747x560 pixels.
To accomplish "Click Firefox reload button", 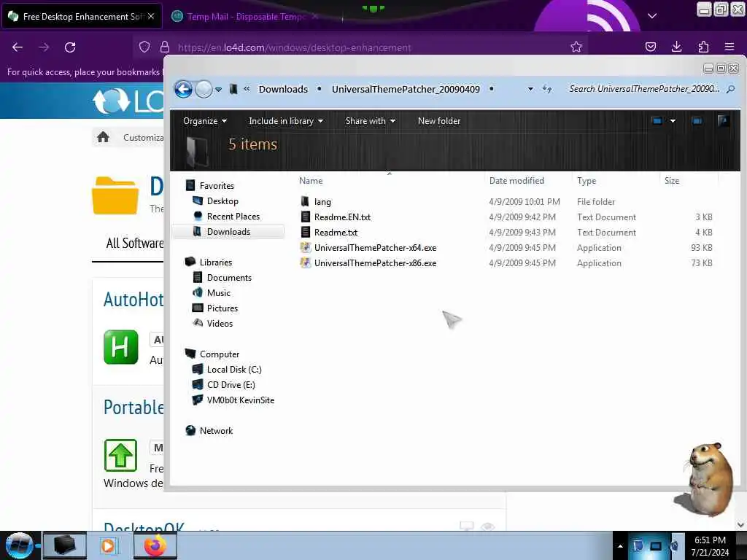I will 70,47.
